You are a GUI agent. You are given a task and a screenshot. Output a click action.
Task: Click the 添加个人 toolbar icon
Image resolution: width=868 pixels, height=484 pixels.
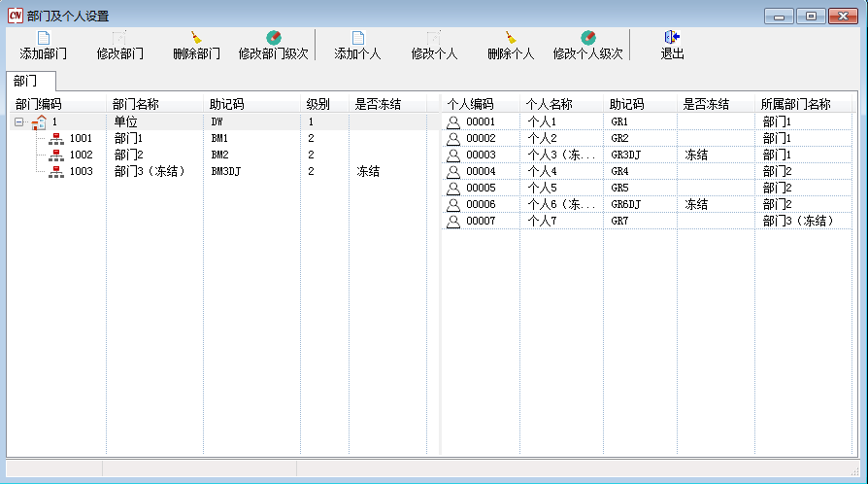click(357, 38)
